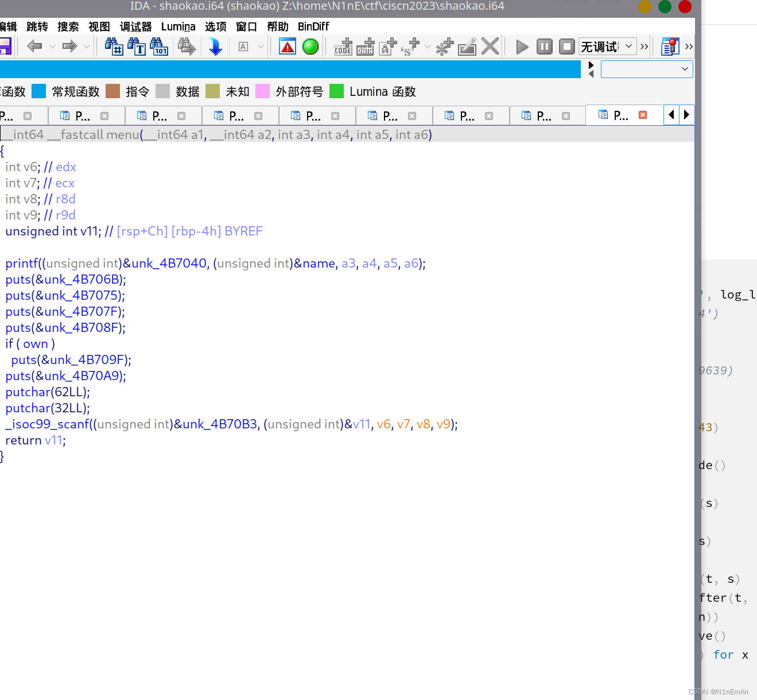This screenshot has width=757, height=700.
Task: Click the red warning triangle icon
Action: tap(288, 46)
